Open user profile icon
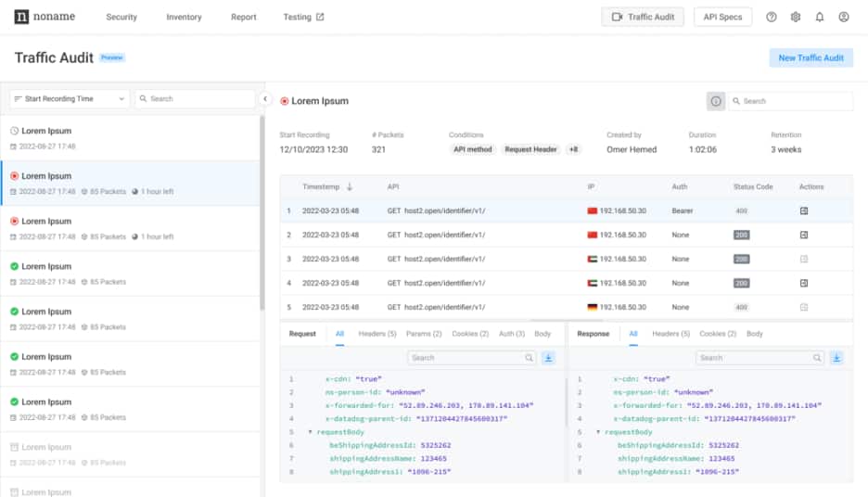Screen dimensions: 868x497 click(844, 17)
